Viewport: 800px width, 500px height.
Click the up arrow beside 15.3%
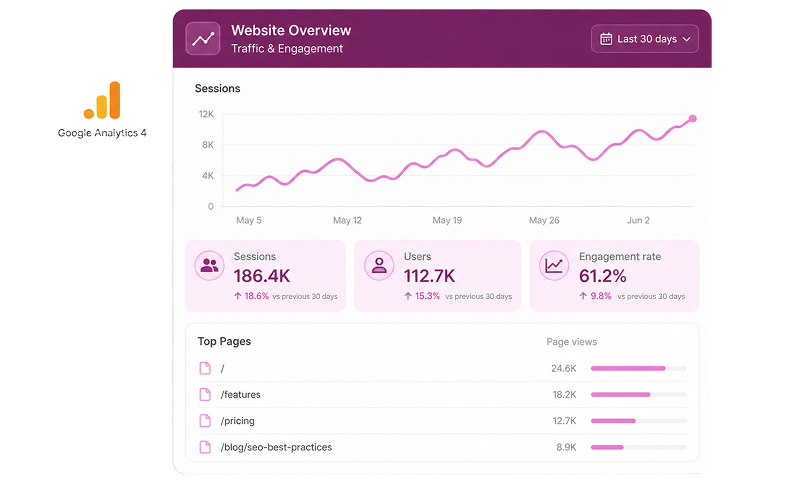point(408,296)
